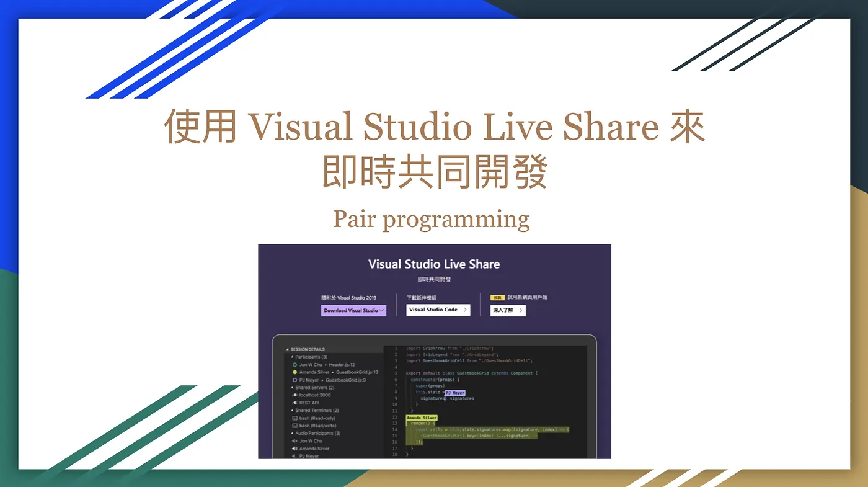
Task: Select the REST API server entry
Action: (x=309, y=403)
